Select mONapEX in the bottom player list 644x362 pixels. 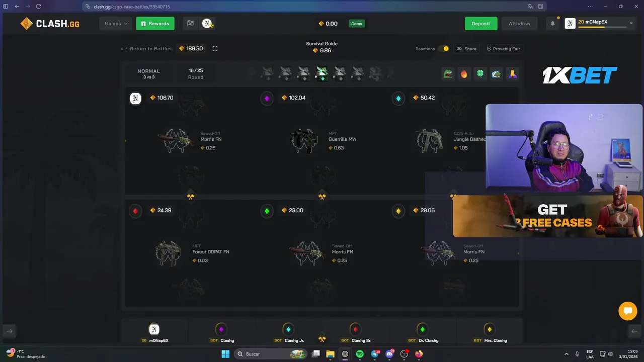[154, 332]
